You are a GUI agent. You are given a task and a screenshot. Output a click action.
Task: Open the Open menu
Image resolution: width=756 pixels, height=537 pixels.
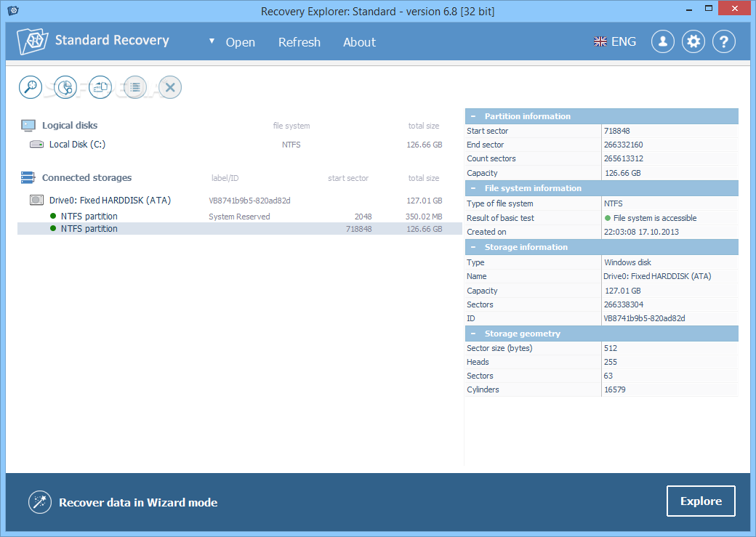[x=240, y=42]
